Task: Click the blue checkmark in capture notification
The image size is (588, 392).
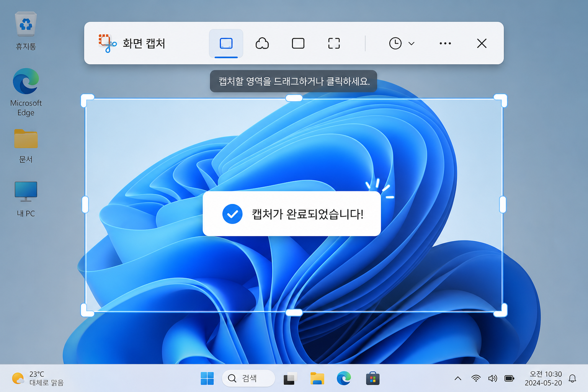Action: 232,214
